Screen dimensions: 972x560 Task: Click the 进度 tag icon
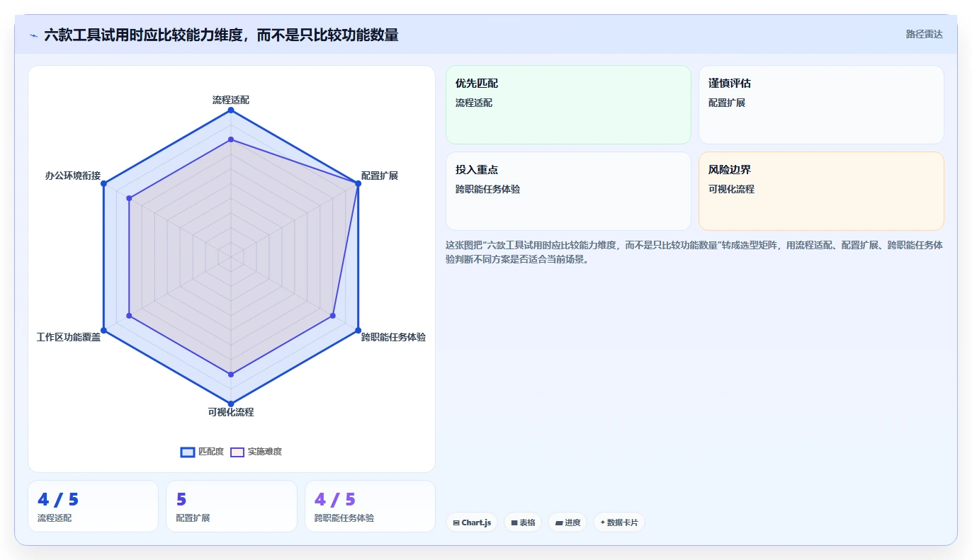(x=559, y=522)
